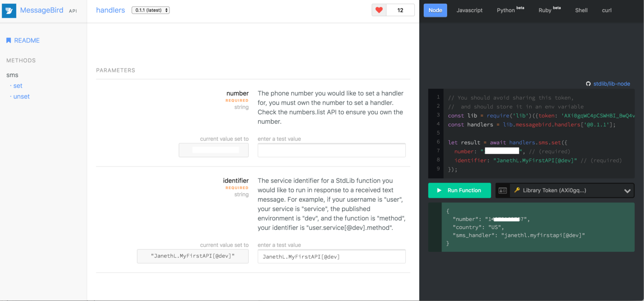Click the "sms_handler" output line
Image resolution: width=644 pixels, height=301 pixels.
pyautogui.click(x=519, y=235)
